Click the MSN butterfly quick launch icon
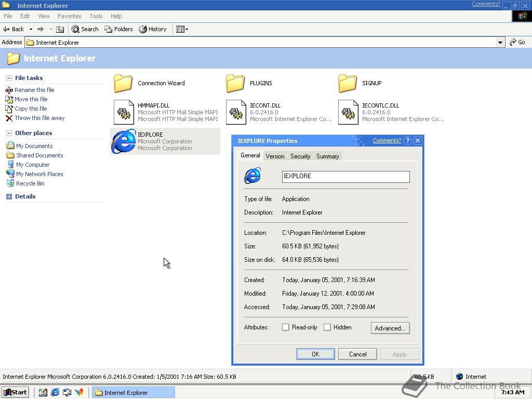532x399 pixels. (79, 393)
